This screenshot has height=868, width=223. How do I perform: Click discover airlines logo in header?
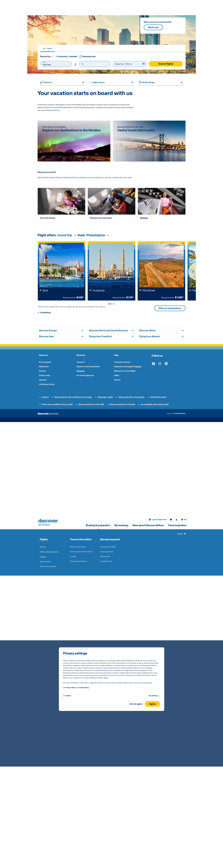point(49,522)
